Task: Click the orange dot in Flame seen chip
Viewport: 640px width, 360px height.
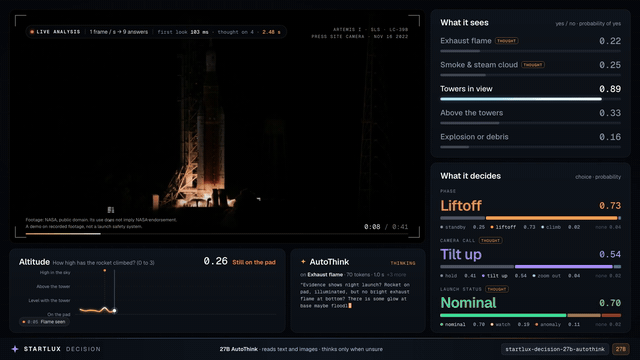Action: click(x=24, y=322)
